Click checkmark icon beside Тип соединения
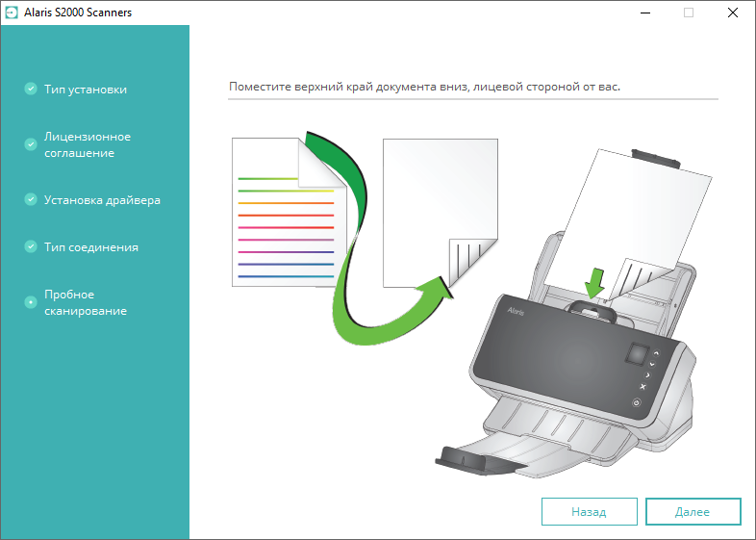 (x=31, y=246)
